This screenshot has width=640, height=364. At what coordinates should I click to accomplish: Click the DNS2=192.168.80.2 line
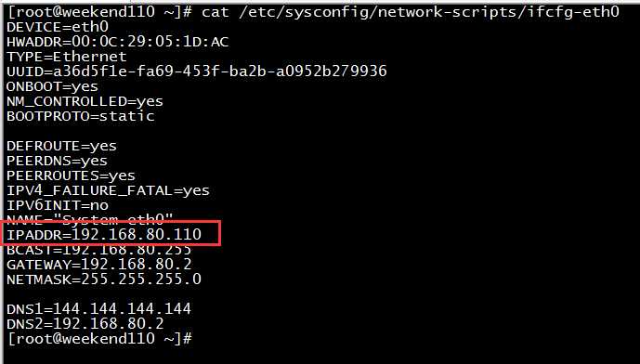(85, 324)
